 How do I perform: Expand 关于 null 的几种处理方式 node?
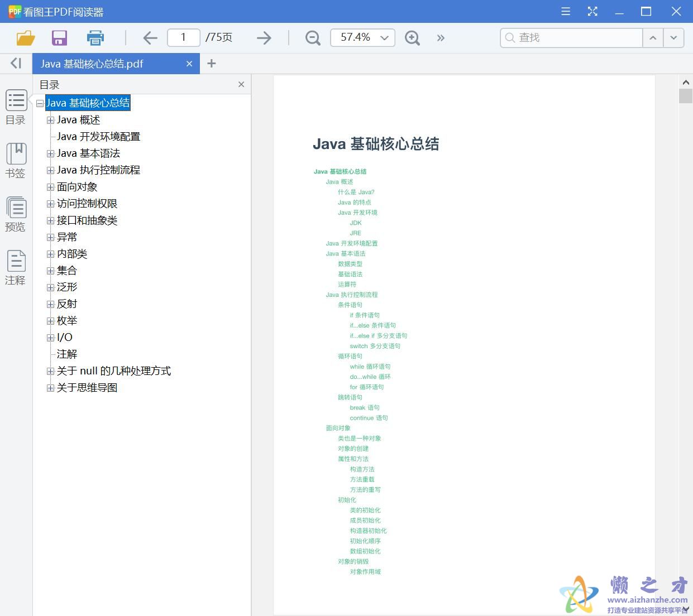pyautogui.click(x=50, y=371)
